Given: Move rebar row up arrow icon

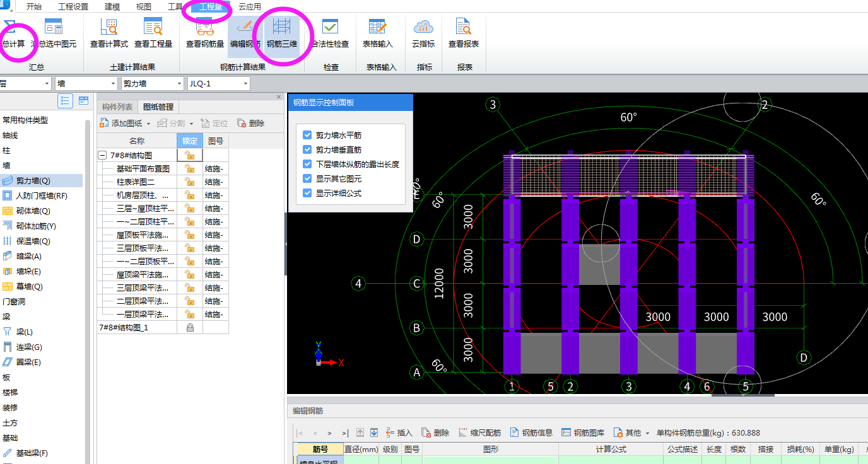Looking at the screenshot, I should (x=360, y=433).
